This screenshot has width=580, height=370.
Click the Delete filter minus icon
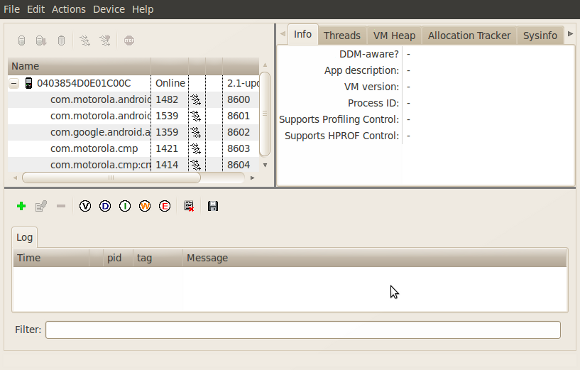(61, 206)
